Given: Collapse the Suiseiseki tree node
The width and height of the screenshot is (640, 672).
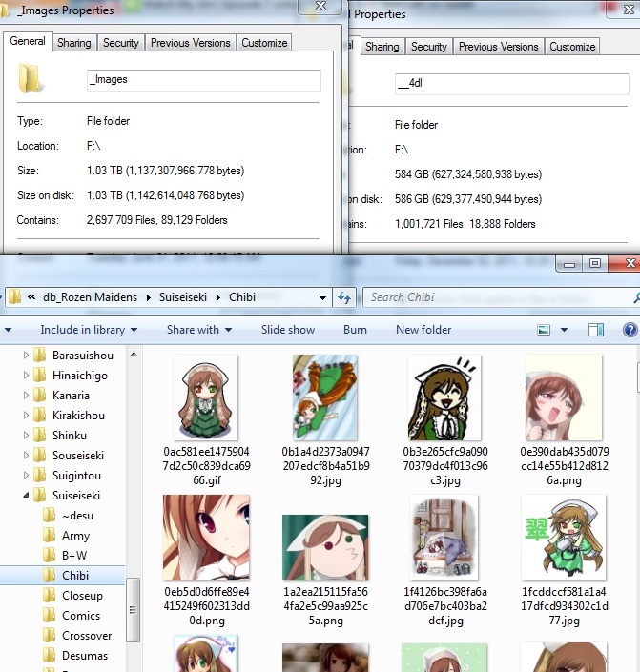Looking at the screenshot, I should pos(26,496).
